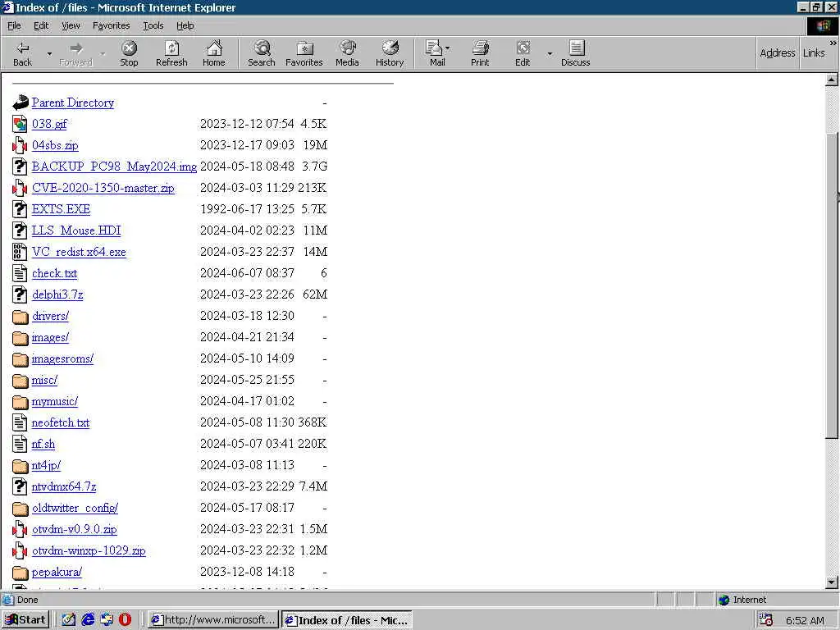Click the scrollbar up arrow
The width and height of the screenshot is (840, 630).
coord(832,80)
